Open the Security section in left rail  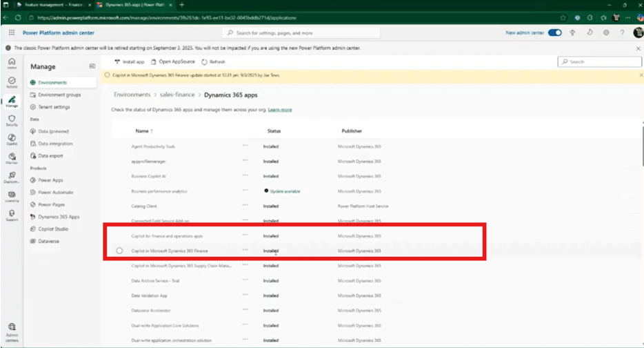point(12,120)
